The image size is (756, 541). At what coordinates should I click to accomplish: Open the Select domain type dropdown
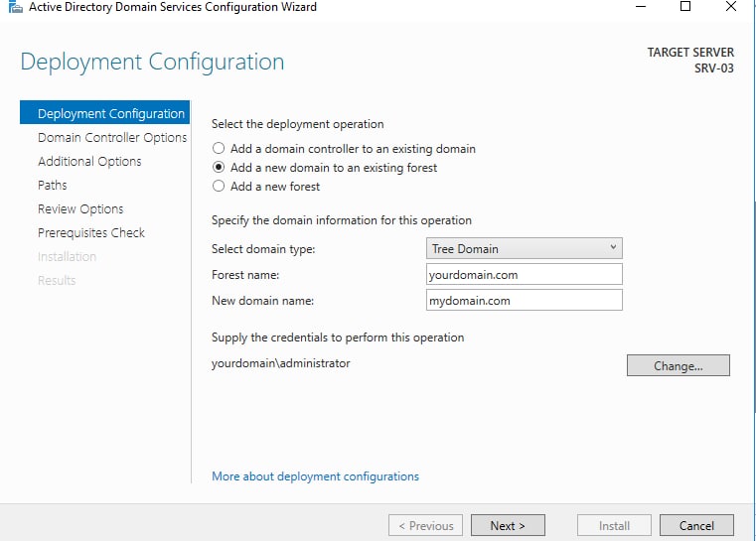click(x=525, y=248)
